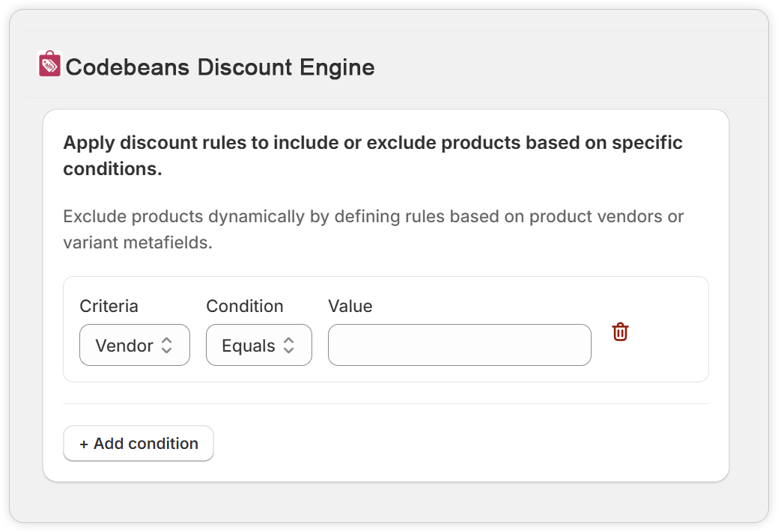The image size is (778, 532).
Task: Click the Codebeans Discount Engine title
Action: (220, 67)
